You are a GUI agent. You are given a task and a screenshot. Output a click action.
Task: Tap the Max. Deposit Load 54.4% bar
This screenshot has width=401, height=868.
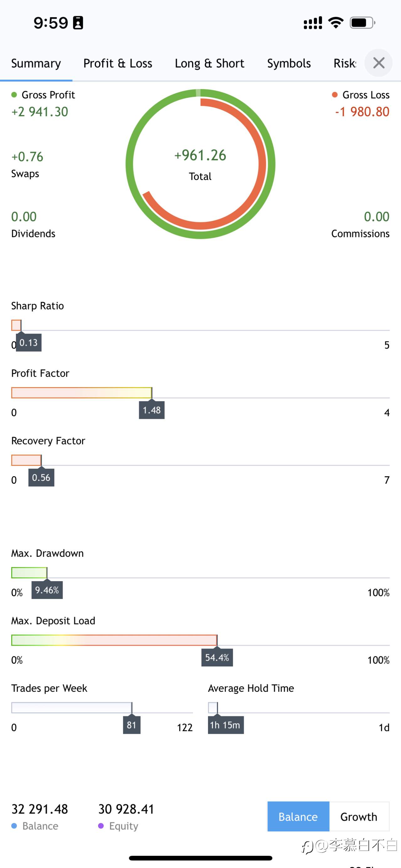point(114,640)
